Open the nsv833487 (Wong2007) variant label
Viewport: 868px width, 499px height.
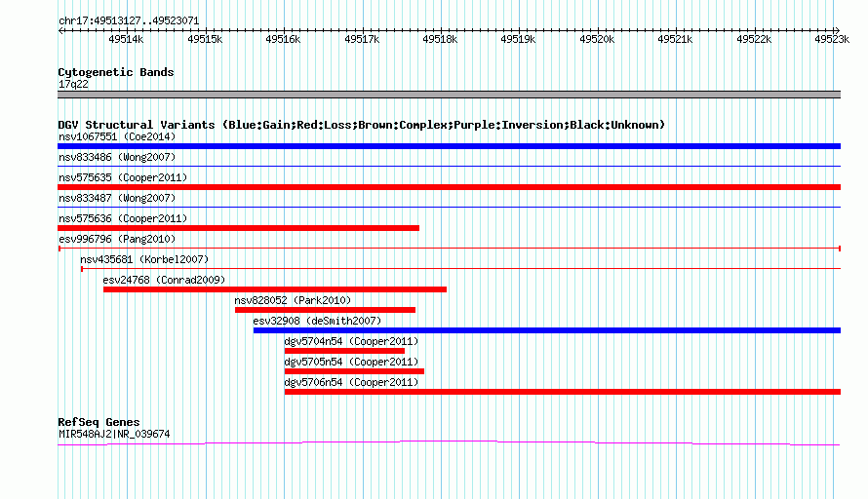tap(117, 198)
